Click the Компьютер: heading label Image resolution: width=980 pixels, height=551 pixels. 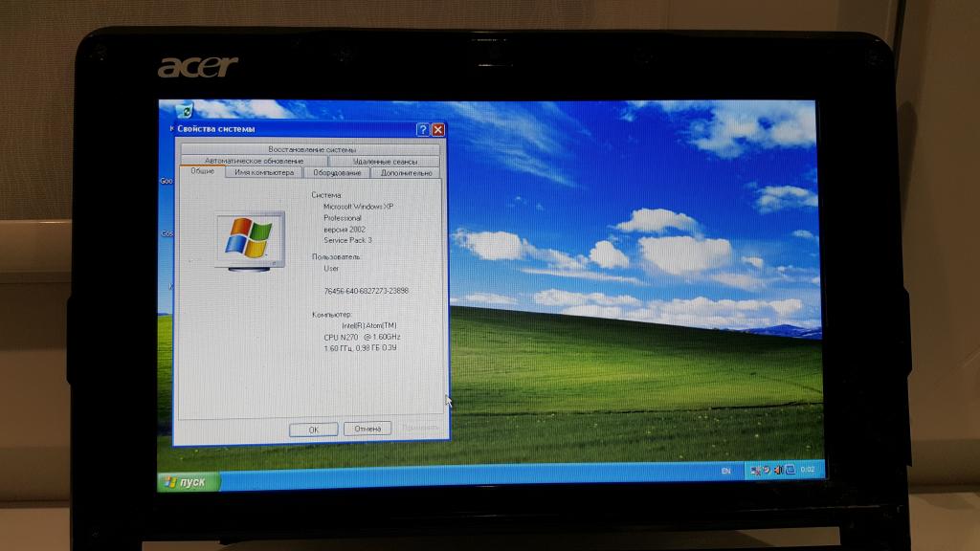point(332,315)
